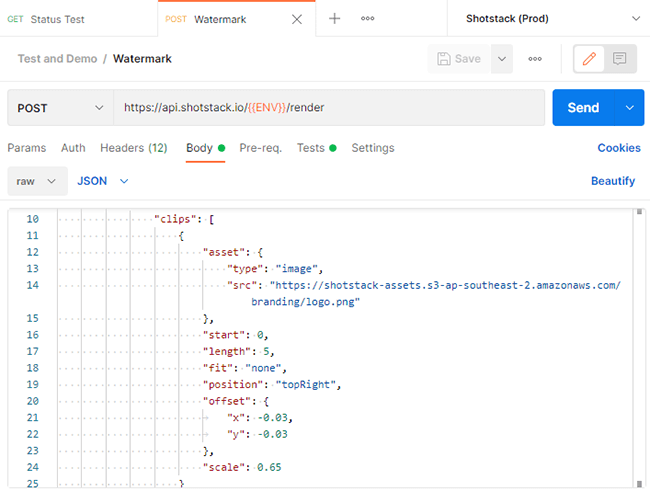The height and width of the screenshot is (491, 650).
Task: Go to the Tests tab
Action: click(311, 148)
